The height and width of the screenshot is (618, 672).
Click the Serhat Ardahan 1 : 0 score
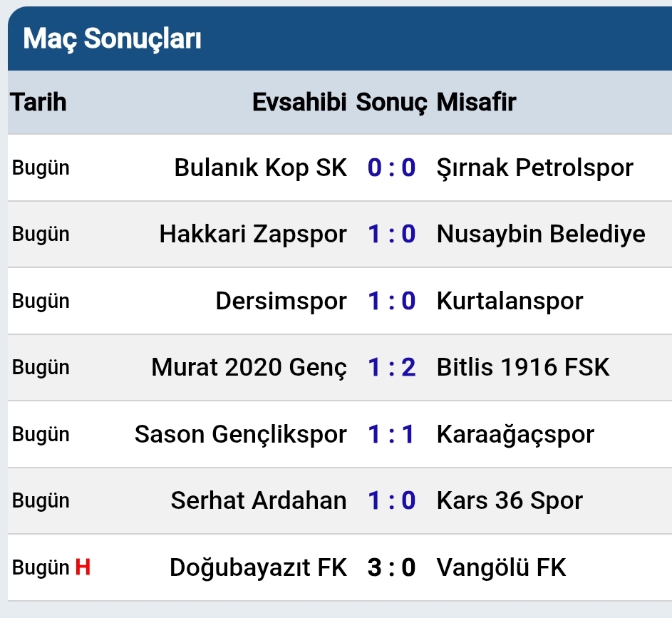coord(391,500)
